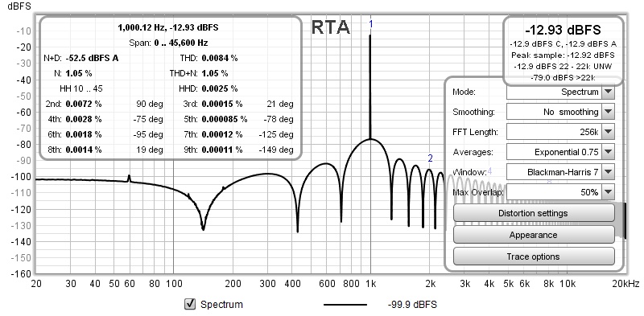Image resolution: width=644 pixels, height=316 pixels.
Task: Open the Appearance button
Action: click(533, 235)
